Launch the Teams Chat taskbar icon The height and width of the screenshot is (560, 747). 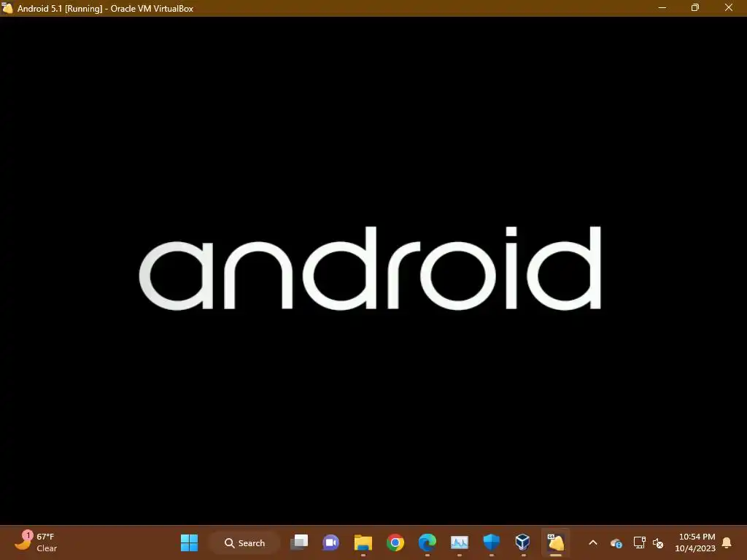(331, 542)
